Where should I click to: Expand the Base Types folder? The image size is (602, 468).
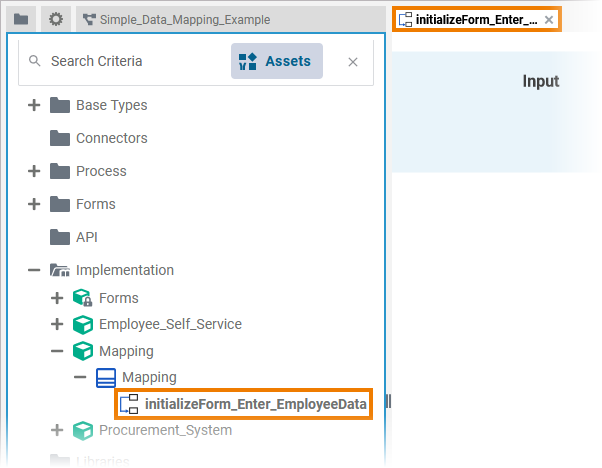click(34, 105)
